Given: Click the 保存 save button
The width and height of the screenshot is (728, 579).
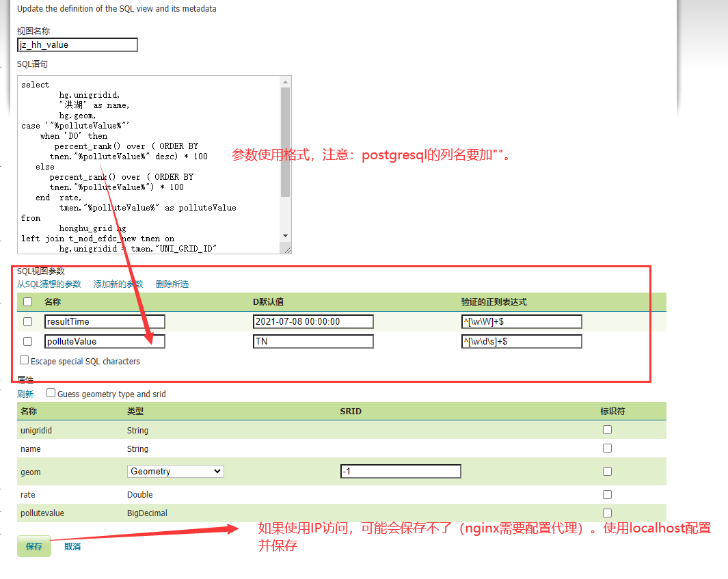Looking at the screenshot, I should click(34, 546).
